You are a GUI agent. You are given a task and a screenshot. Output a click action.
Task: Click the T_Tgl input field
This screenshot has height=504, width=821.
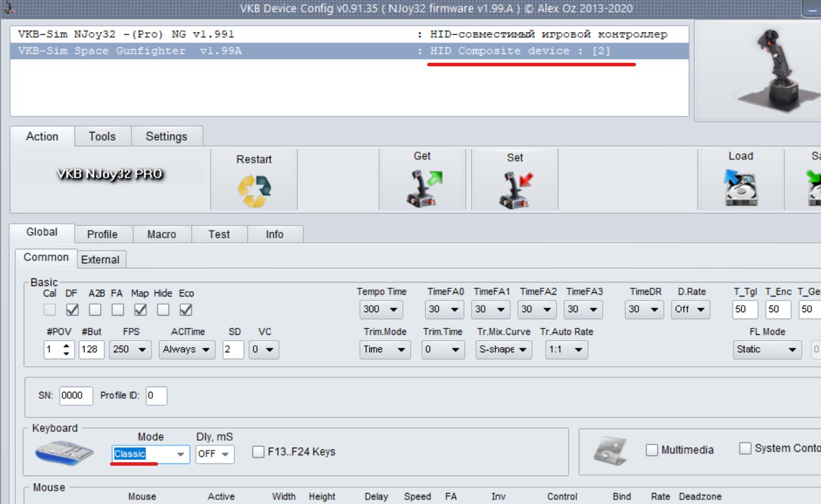point(745,309)
